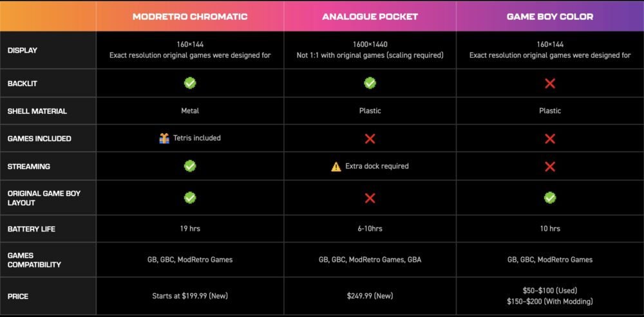Click ModRetro Chromatic backlit green checkmark
The width and height of the screenshot is (644, 317).
pos(190,83)
